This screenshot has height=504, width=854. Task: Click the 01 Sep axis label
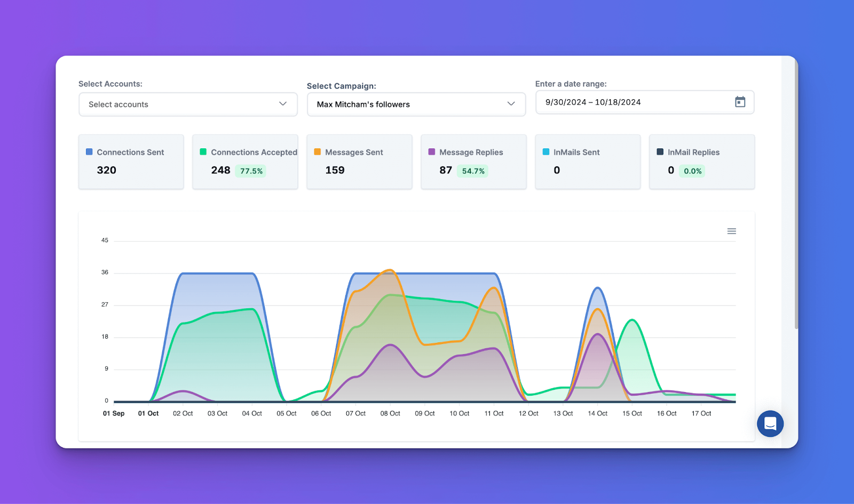click(114, 413)
